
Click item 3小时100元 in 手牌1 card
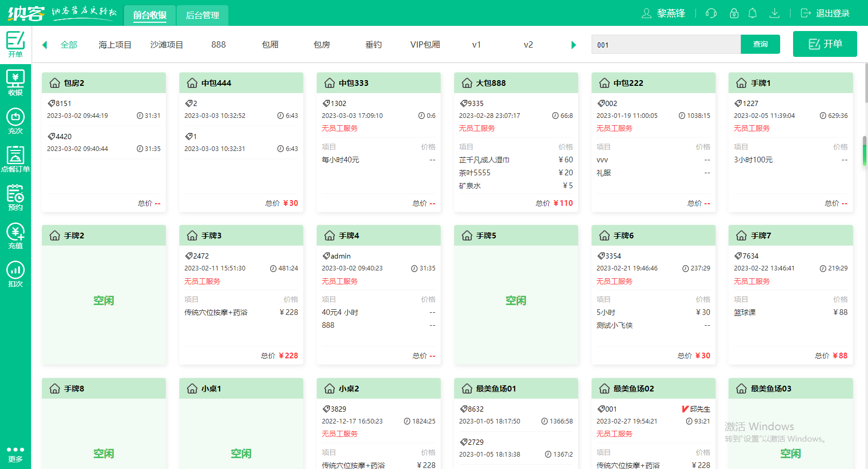point(753,160)
